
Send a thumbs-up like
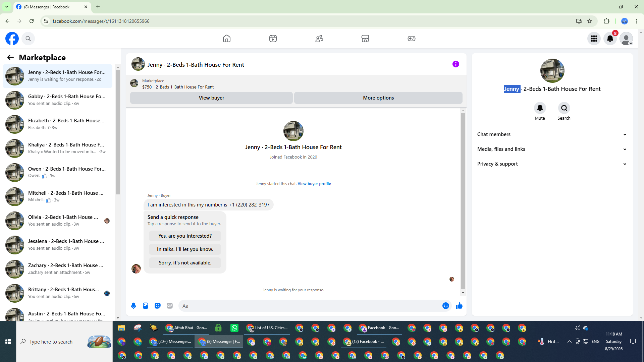point(459,306)
